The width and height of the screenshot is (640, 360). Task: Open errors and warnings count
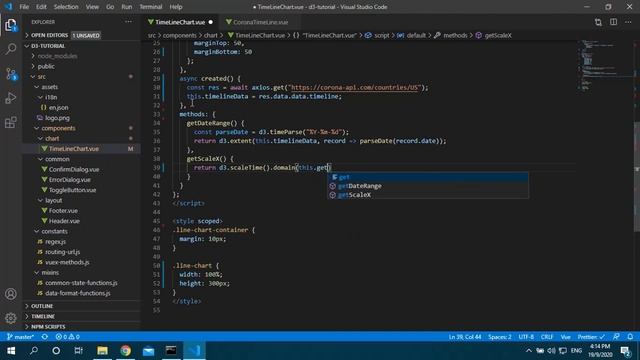tap(68, 337)
